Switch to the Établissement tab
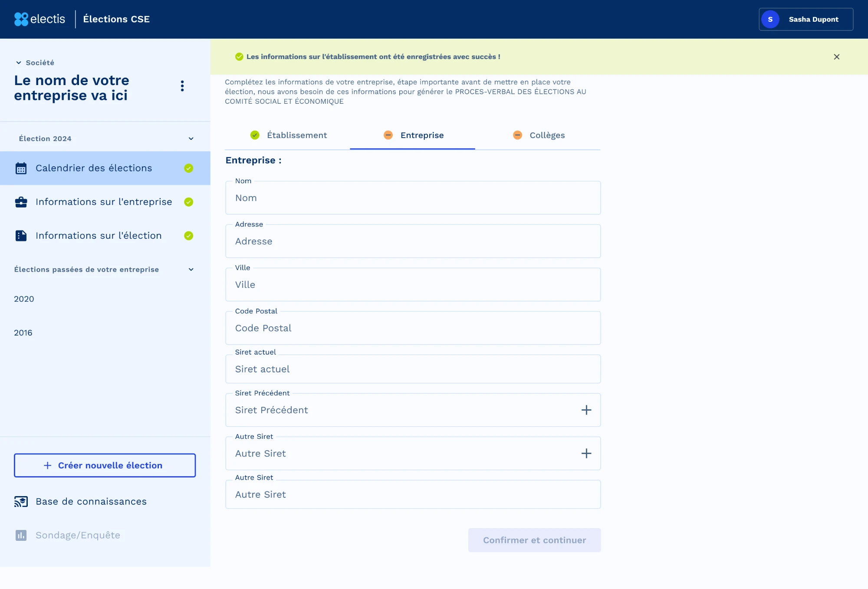The image size is (868, 589). [x=288, y=135]
